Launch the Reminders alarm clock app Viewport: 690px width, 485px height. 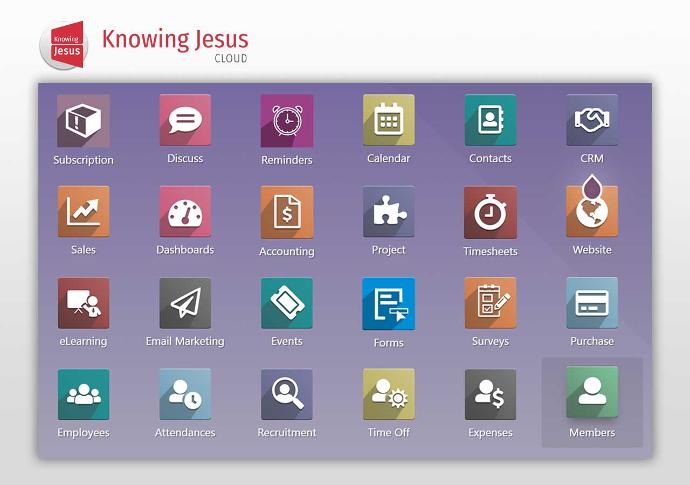tap(287, 121)
